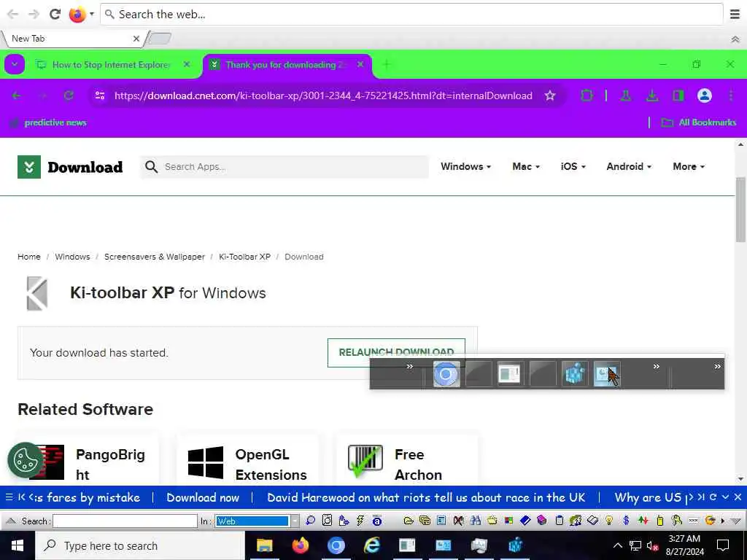Switch to 'How to Stop Internet Explorer' tab
Viewport: 747px width, 560px height.
click(x=113, y=65)
